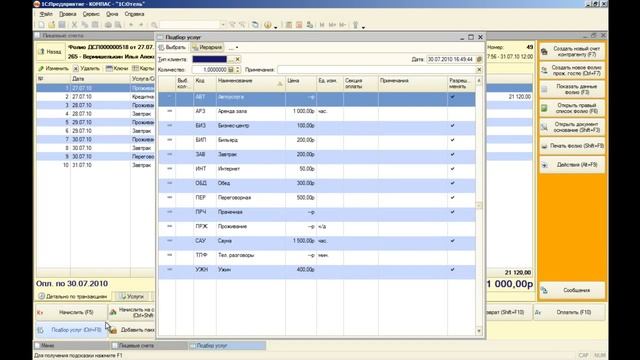
Task: Open the Окна menu
Action: (x=112, y=14)
